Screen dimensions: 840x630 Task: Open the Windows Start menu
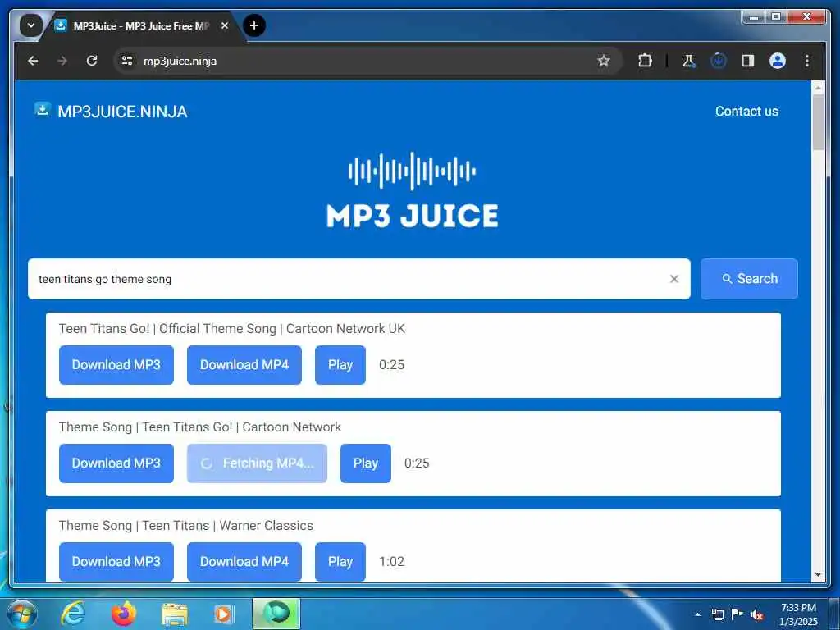point(22,614)
